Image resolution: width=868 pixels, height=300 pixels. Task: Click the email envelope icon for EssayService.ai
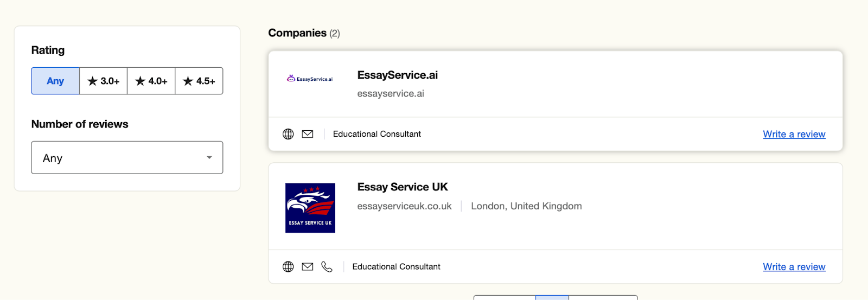(x=308, y=134)
